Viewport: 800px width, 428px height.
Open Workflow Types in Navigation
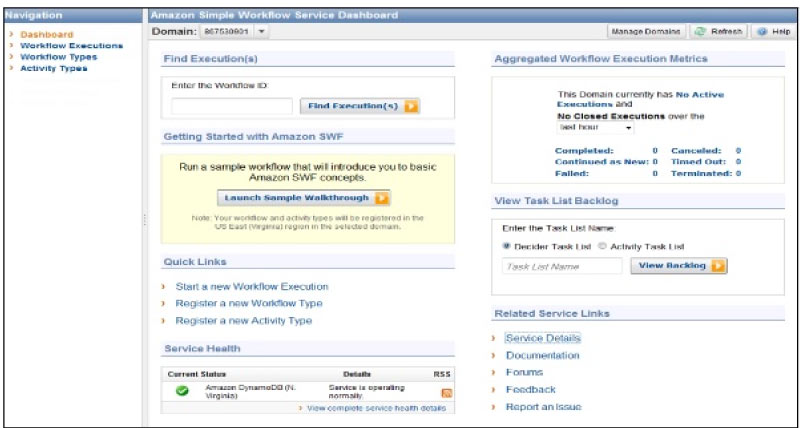(58, 57)
